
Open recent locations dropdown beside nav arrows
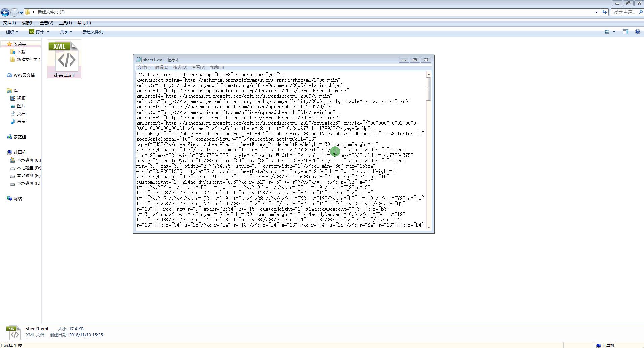tap(21, 12)
